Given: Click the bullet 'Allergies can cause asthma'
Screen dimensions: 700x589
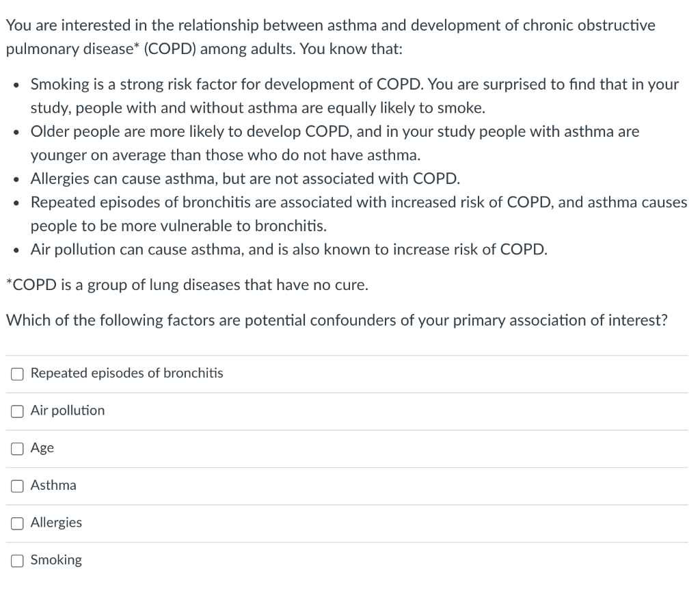Looking at the screenshot, I should coord(245,179).
